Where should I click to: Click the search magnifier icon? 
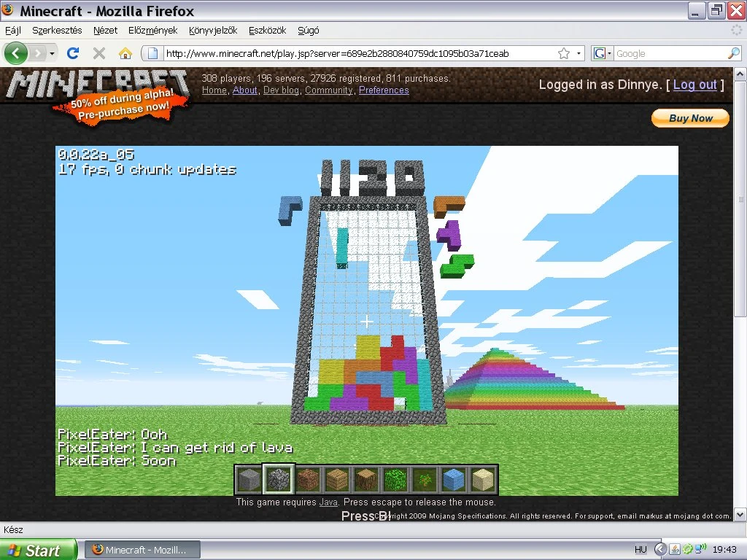pyautogui.click(x=734, y=53)
